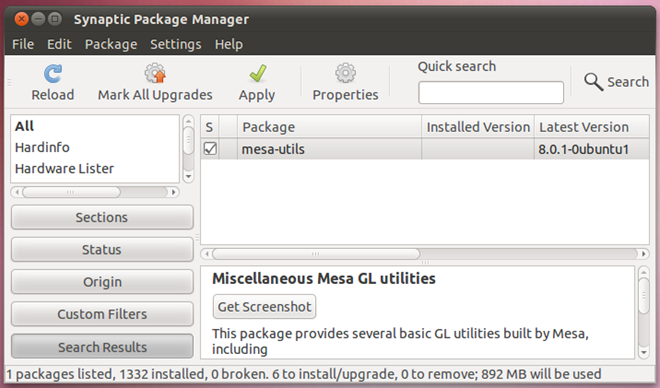Sort by Installed Version column header
This screenshot has width=660, height=388.
coord(478,127)
